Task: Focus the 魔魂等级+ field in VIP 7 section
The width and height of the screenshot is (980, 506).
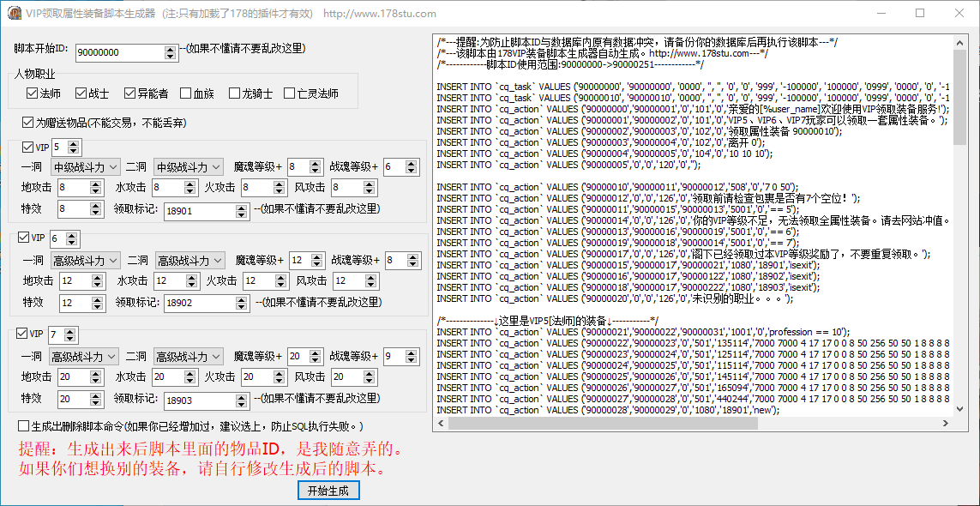Action: coord(299,357)
